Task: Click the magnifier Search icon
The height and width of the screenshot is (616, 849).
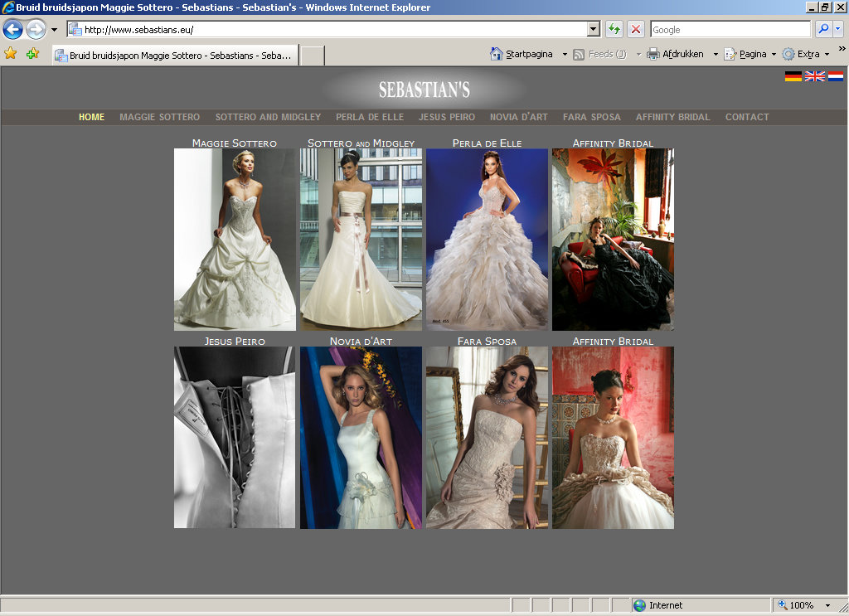Action: pos(823,29)
